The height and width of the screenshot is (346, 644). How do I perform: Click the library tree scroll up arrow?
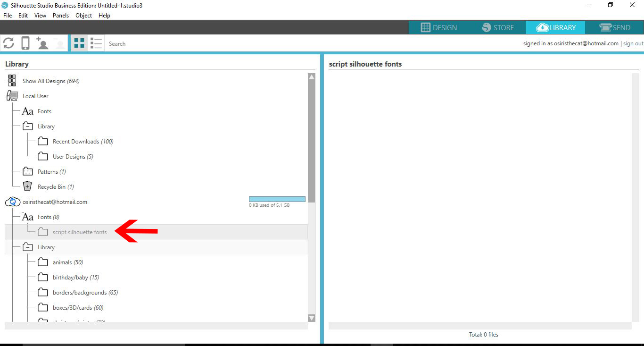tap(312, 76)
